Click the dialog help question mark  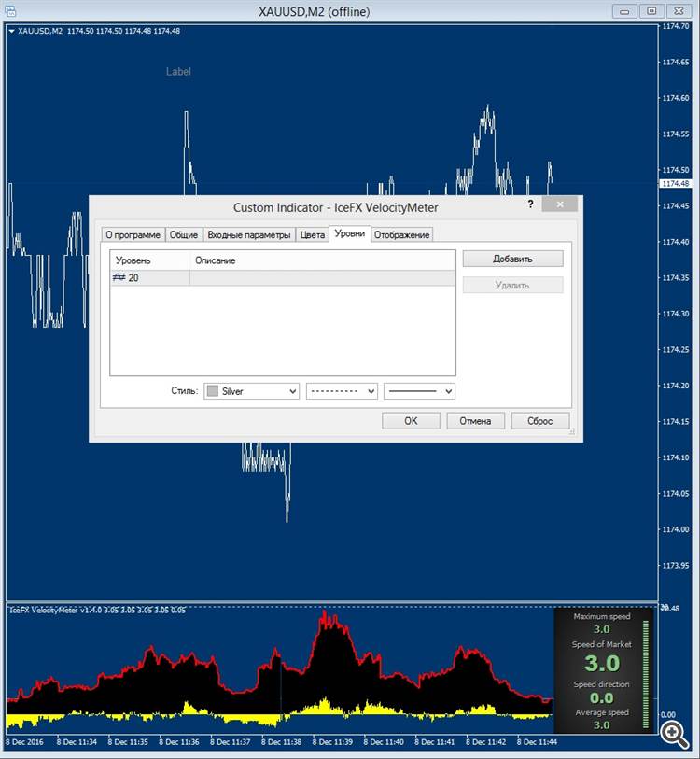coord(530,204)
